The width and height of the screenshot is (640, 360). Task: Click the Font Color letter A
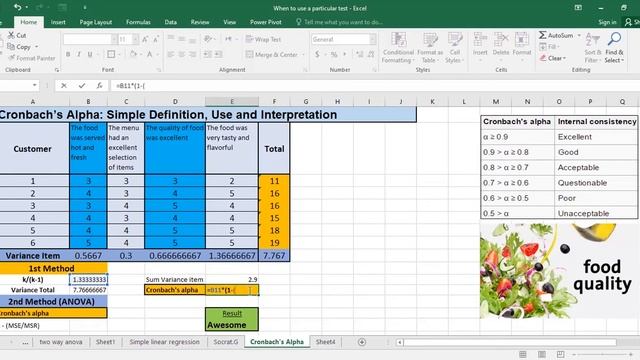click(x=150, y=54)
